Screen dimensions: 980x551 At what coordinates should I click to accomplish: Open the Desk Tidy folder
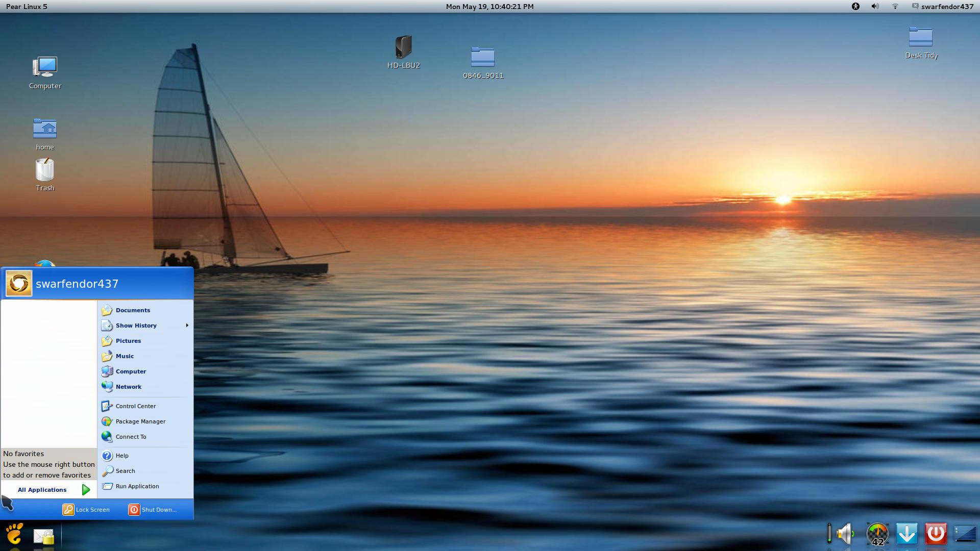click(921, 37)
